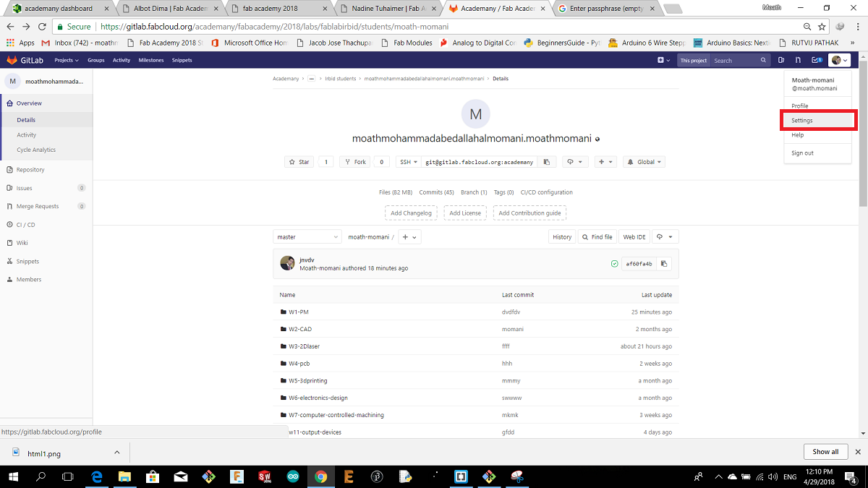Open the todos icon in the navbar

coord(816,60)
